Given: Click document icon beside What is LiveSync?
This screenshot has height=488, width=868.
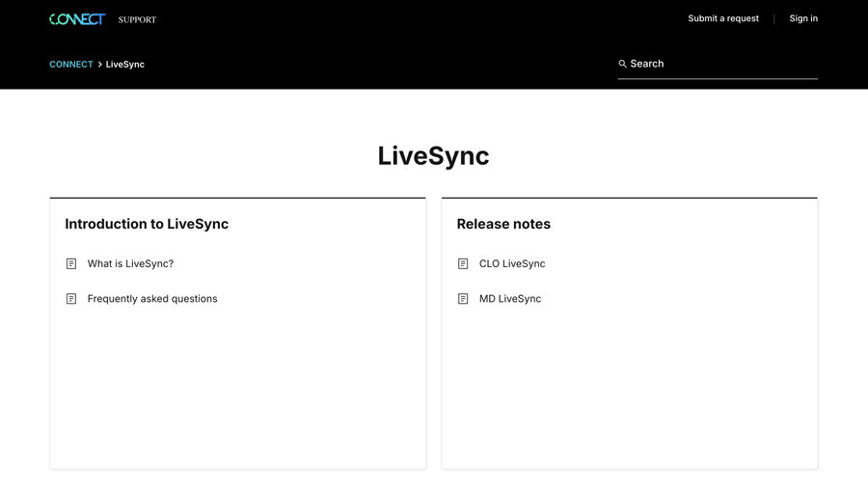Looking at the screenshot, I should coord(71,264).
